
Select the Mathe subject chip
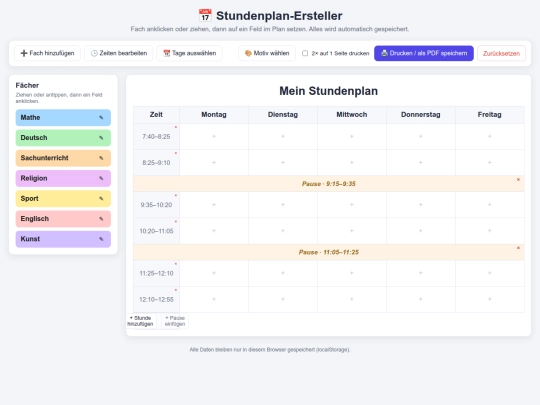pyautogui.click(x=63, y=117)
